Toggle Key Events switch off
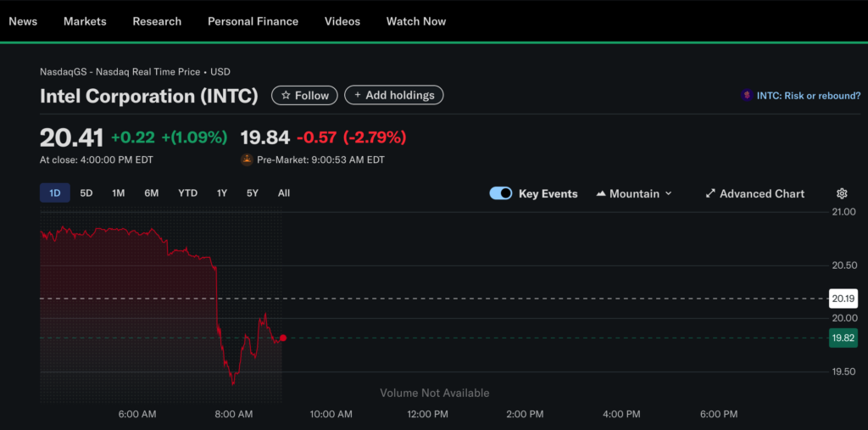 coord(501,193)
